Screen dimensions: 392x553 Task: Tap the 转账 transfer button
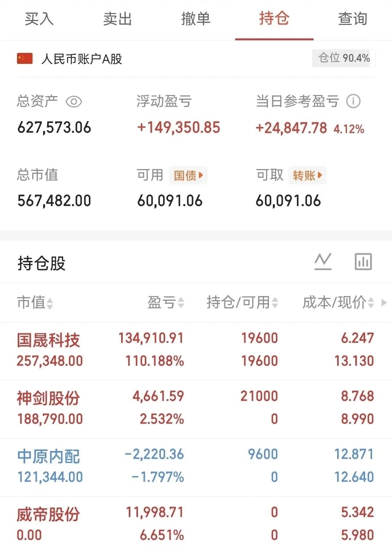(307, 176)
